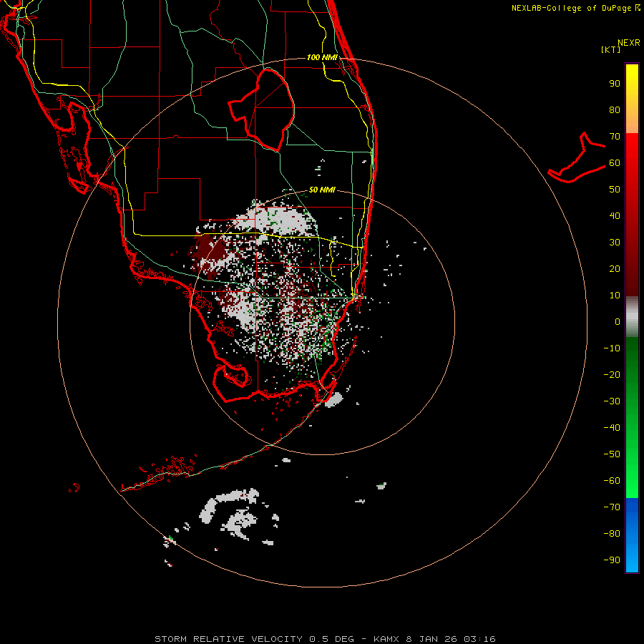The width and height of the screenshot is (644, 644).
Task: Select the -80 value on velocity scale
Action: click(612, 534)
